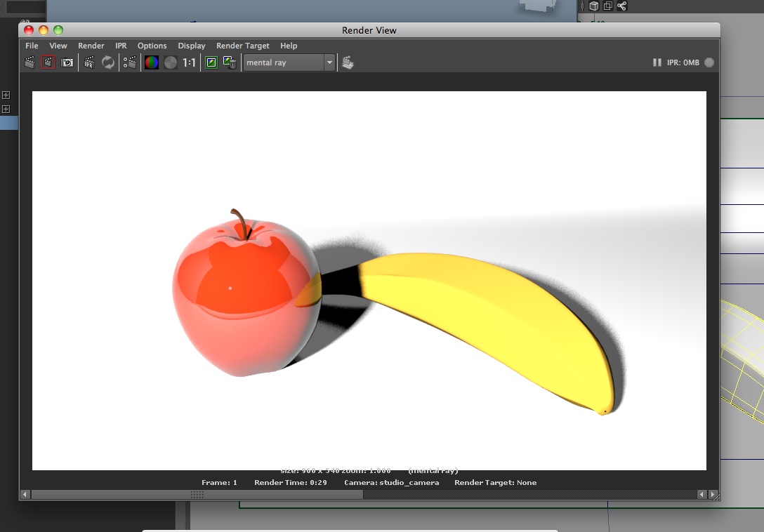Screen dimensions: 764x532
Task: Open the mental ray renderer dropdown
Action: click(x=289, y=62)
